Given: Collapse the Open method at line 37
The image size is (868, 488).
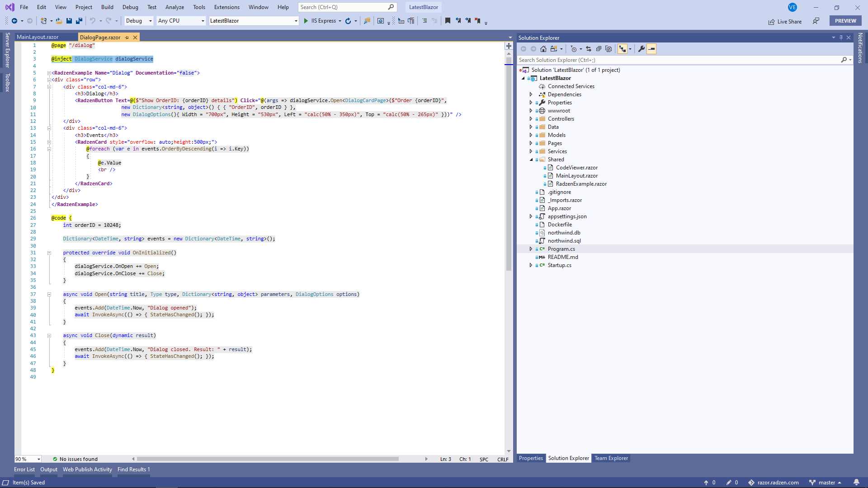Looking at the screenshot, I should point(49,294).
